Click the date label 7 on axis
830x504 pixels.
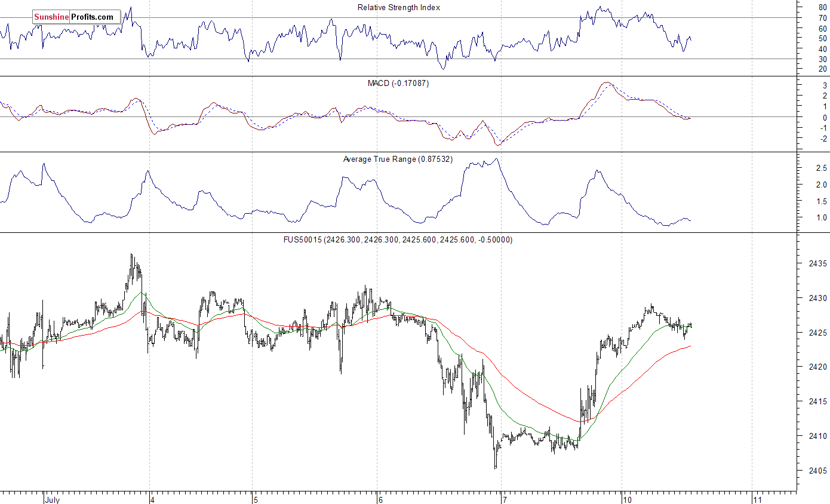[505, 499]
